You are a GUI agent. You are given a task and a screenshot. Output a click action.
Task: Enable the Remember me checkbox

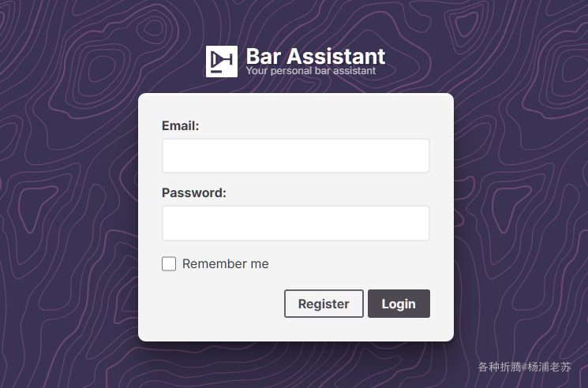[169, 263]
